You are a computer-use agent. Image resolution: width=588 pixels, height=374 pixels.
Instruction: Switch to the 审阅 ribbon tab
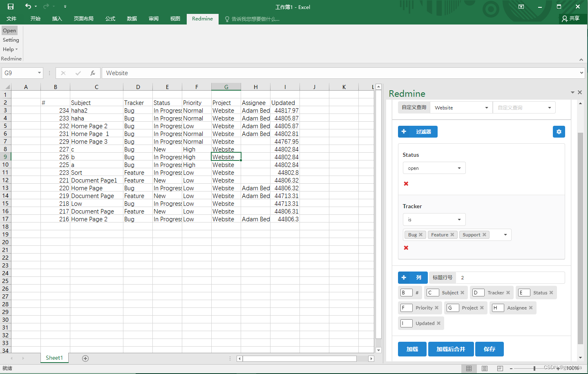pos(153,19)
